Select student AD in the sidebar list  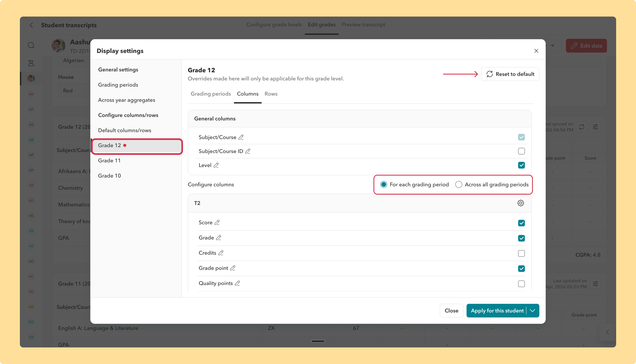pyautogui.click(x=31, y=201)
